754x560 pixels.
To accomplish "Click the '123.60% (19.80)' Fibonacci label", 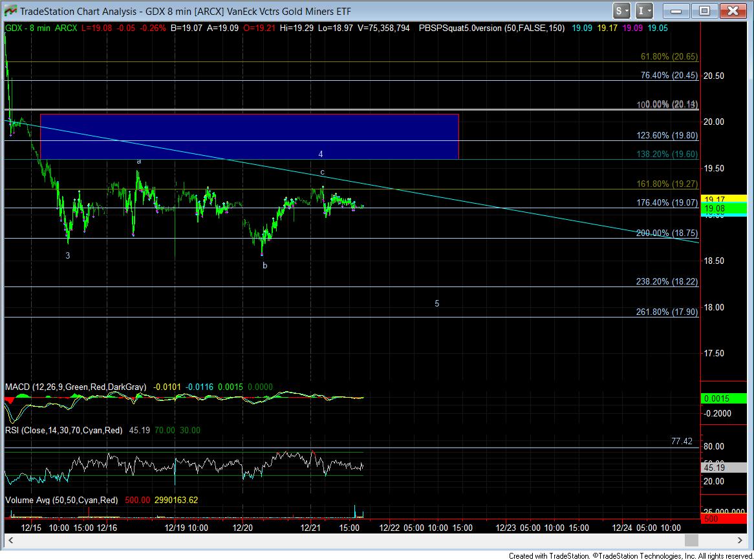I will coord(667,136).
